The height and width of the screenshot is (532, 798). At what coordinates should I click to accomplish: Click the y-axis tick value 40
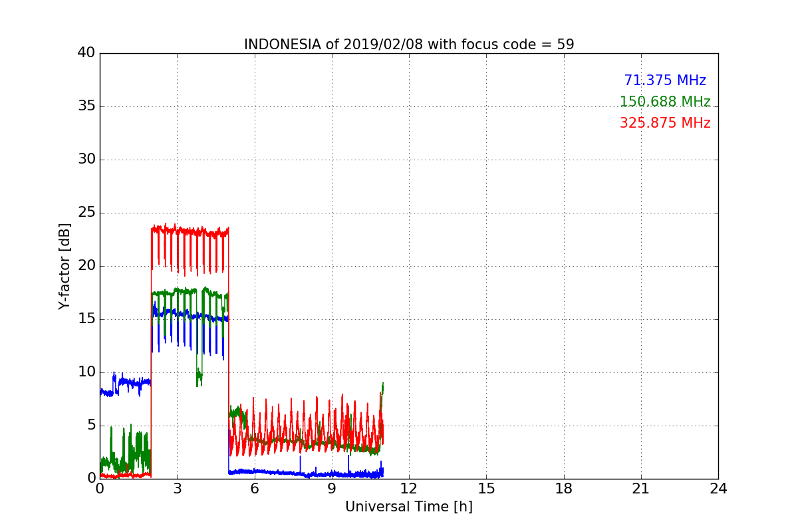[x=86, y=53]
